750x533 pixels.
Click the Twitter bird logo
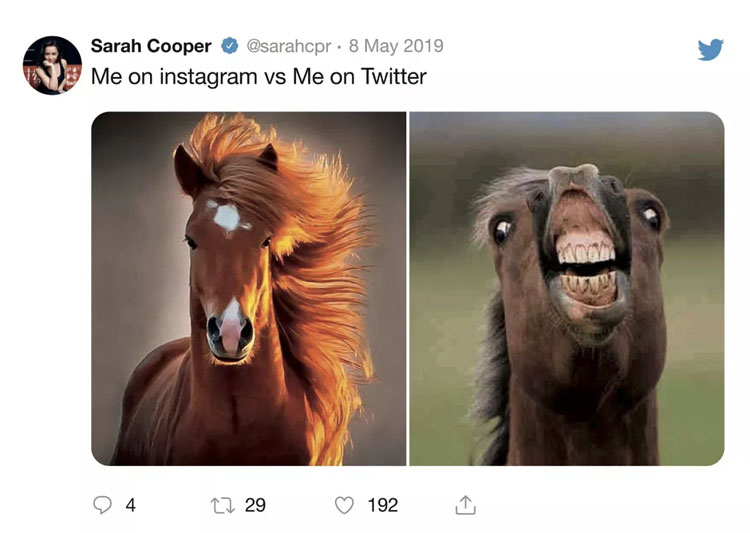pos(710,50)
